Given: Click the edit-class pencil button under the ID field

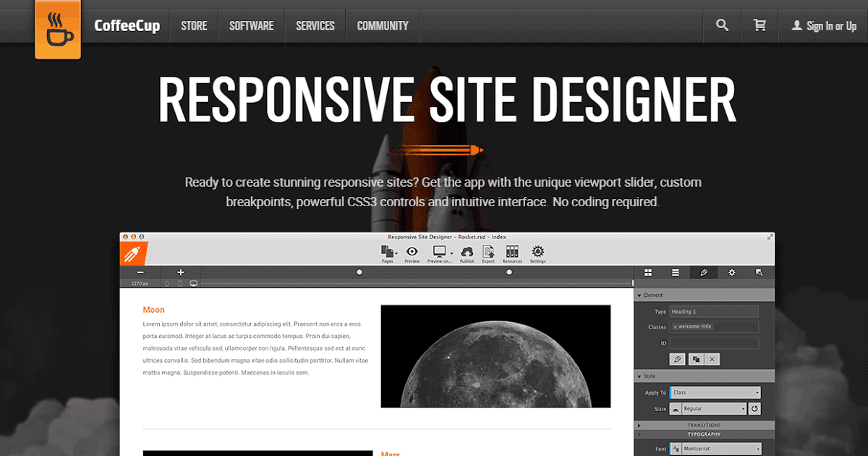Looking at the screenshot, I should pos(678,358).
